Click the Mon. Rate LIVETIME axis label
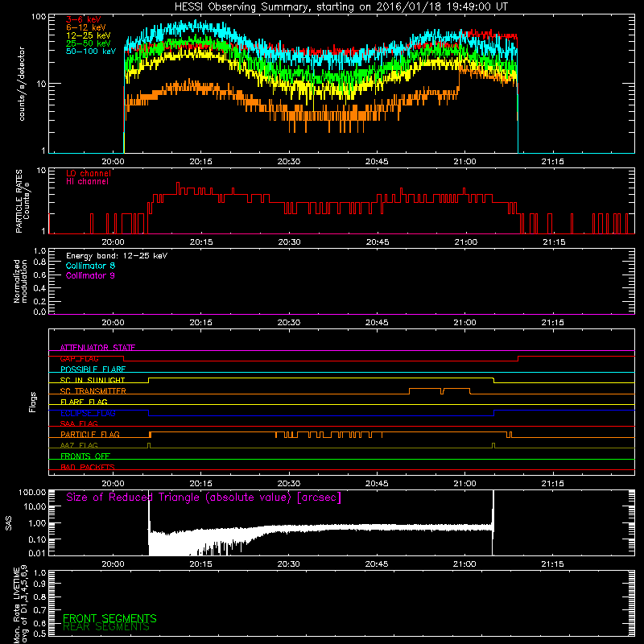This screenshot has width=644, height=644. (20, 605)
